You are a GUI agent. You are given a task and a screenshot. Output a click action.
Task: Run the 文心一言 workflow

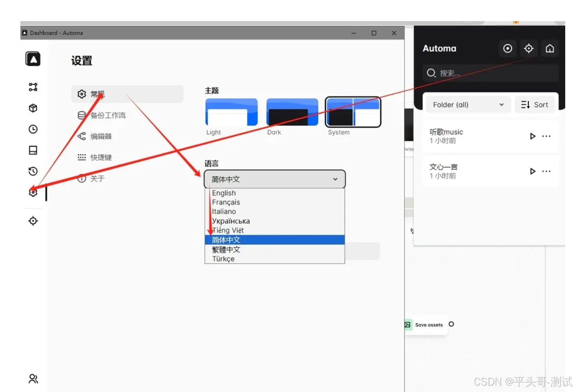(x=532, y=171)
